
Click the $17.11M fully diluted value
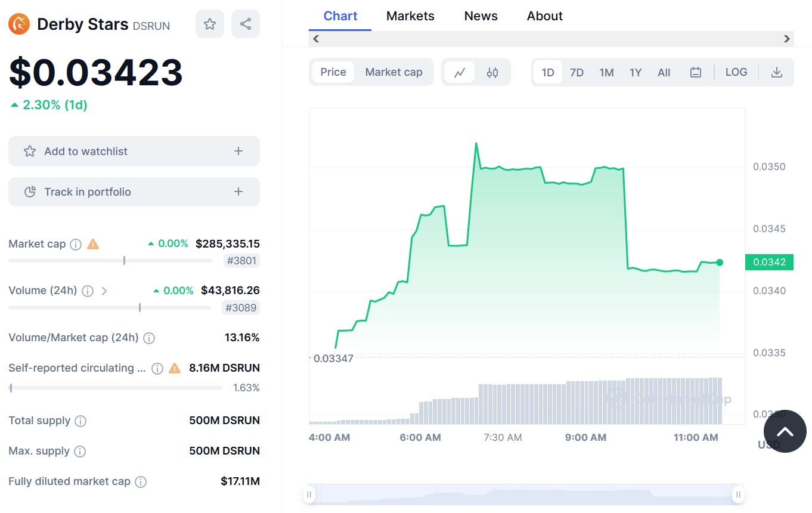[240, 481]
